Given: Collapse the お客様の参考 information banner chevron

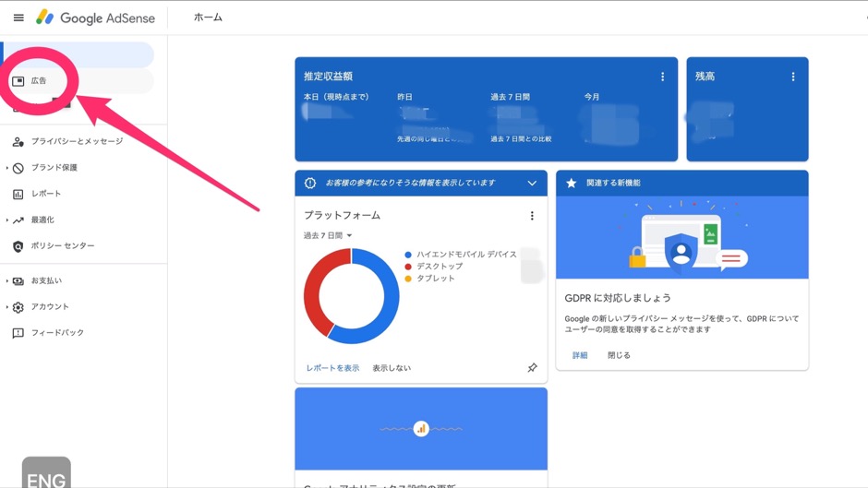Looking at the screenshot, I should (532, 184).
